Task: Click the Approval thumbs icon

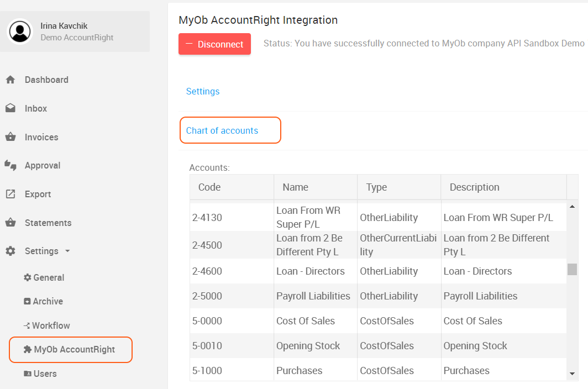Action: (11, 165)
